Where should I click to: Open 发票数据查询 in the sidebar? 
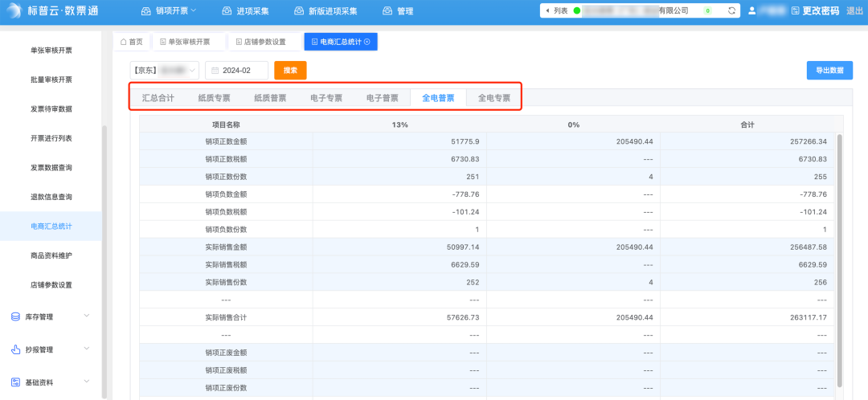tap(51, 168)
